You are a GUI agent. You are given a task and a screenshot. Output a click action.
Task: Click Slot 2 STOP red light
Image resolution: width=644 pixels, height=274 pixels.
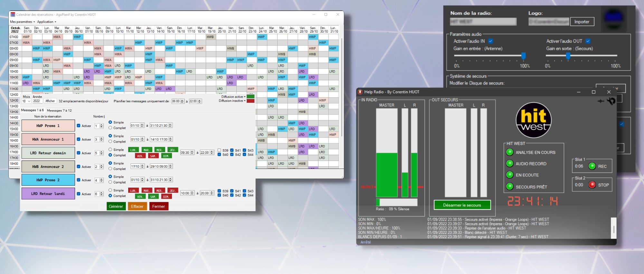[592, 185]
